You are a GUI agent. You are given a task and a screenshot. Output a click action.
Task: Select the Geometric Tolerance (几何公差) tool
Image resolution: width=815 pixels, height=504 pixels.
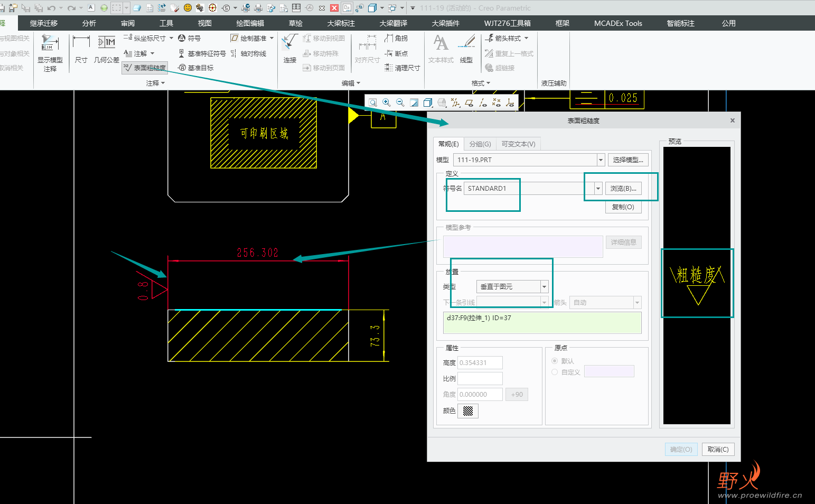click(x=107, y=49)
